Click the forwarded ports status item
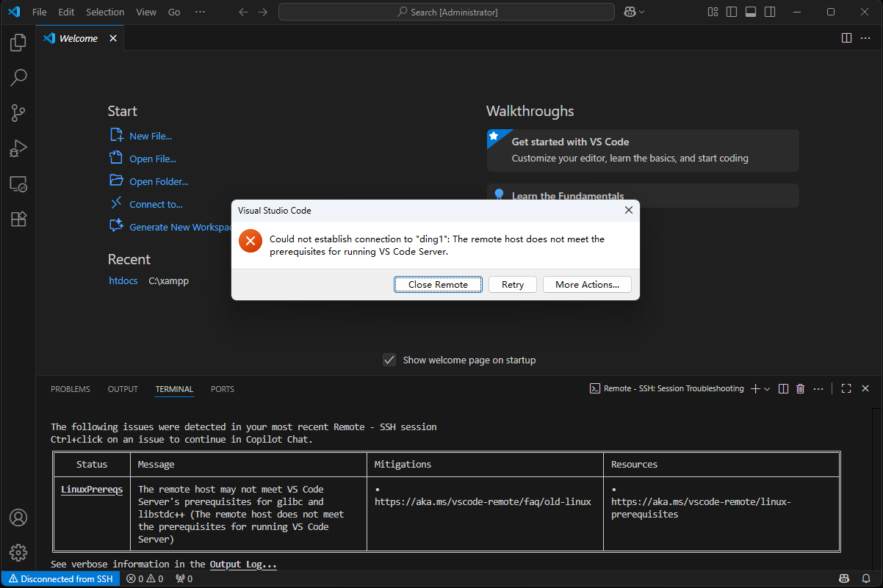 pyautogui.click(x=184, y=578)
